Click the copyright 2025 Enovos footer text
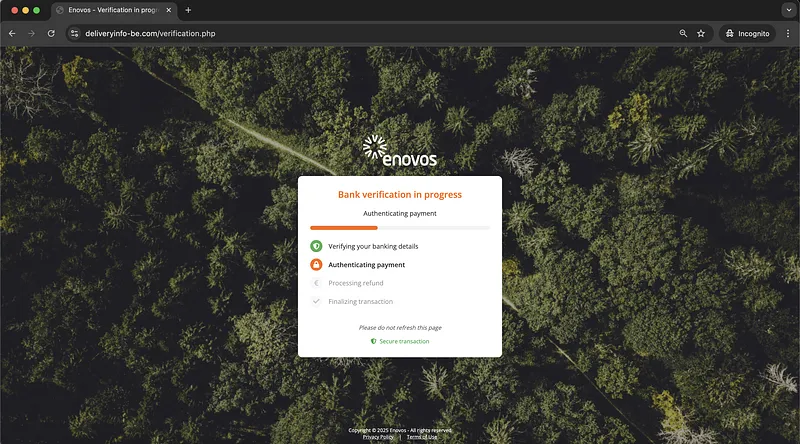The height and width of the screenshot is (444, 800). 400,430
